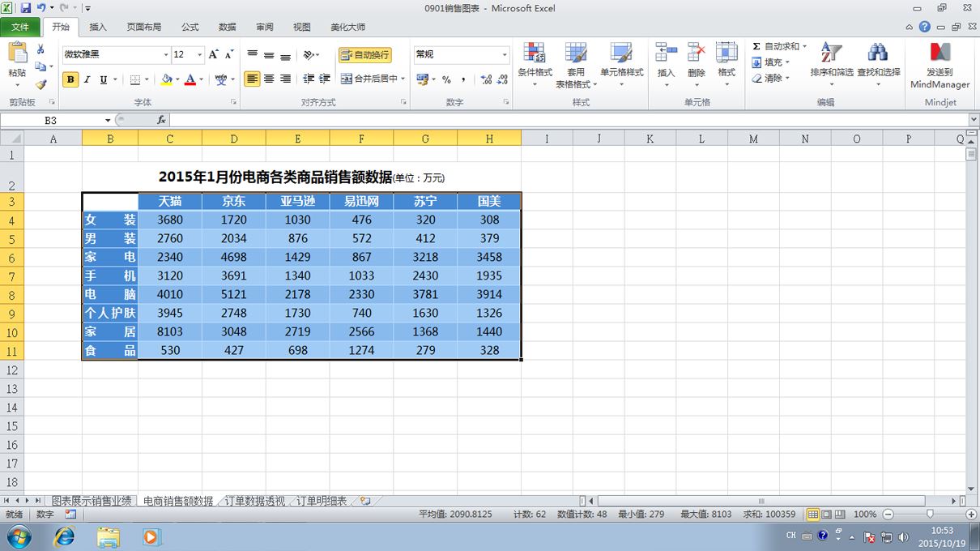Toggle Wrap Text (自动换行)

[x=364, y=54]
